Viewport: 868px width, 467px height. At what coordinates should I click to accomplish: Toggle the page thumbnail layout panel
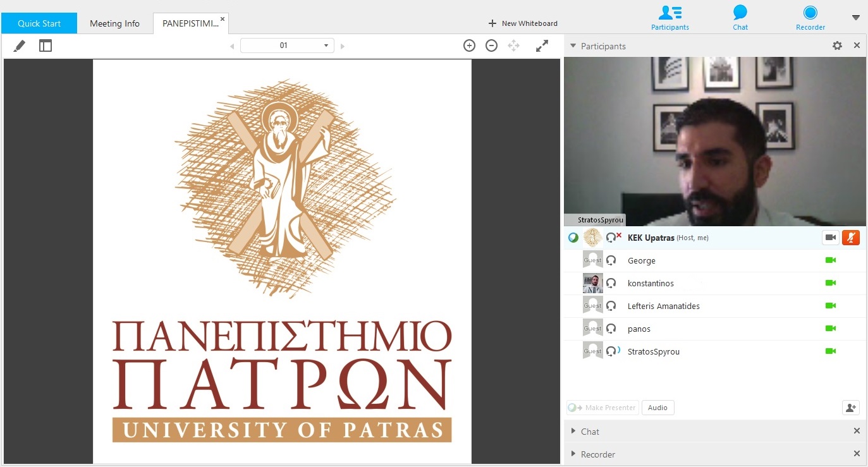[x=46, y=45]
